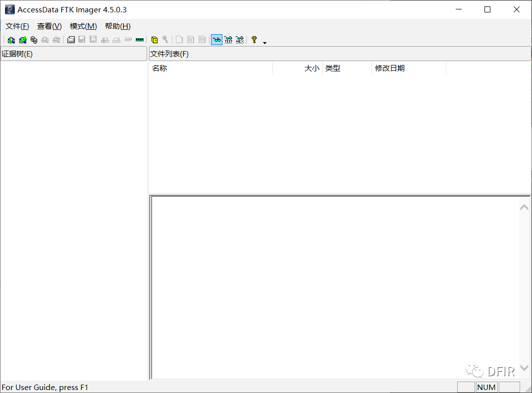Open the Image Mounting tool
Viewport: 532px width, 393px height.
[x=34, y=40]
